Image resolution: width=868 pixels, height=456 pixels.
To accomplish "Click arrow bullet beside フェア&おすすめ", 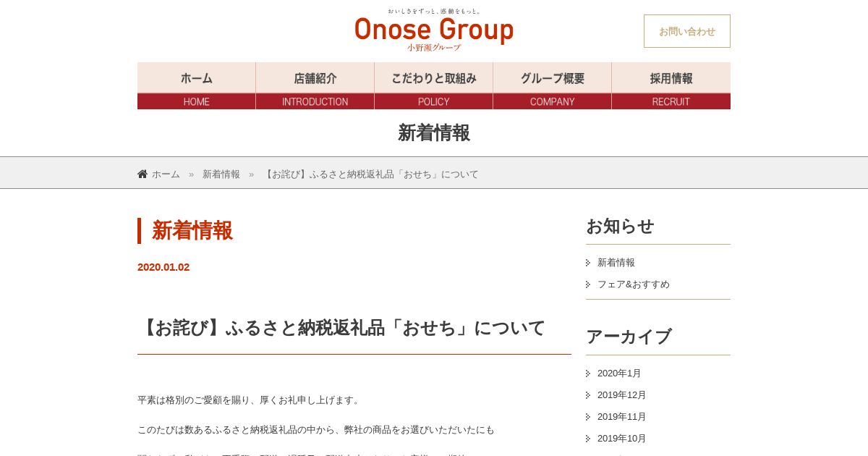I will point(588,284).
